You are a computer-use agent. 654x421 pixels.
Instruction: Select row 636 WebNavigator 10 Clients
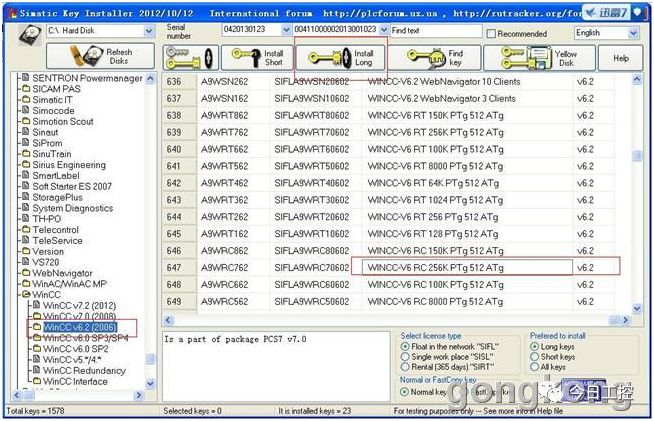pos(388,81)
